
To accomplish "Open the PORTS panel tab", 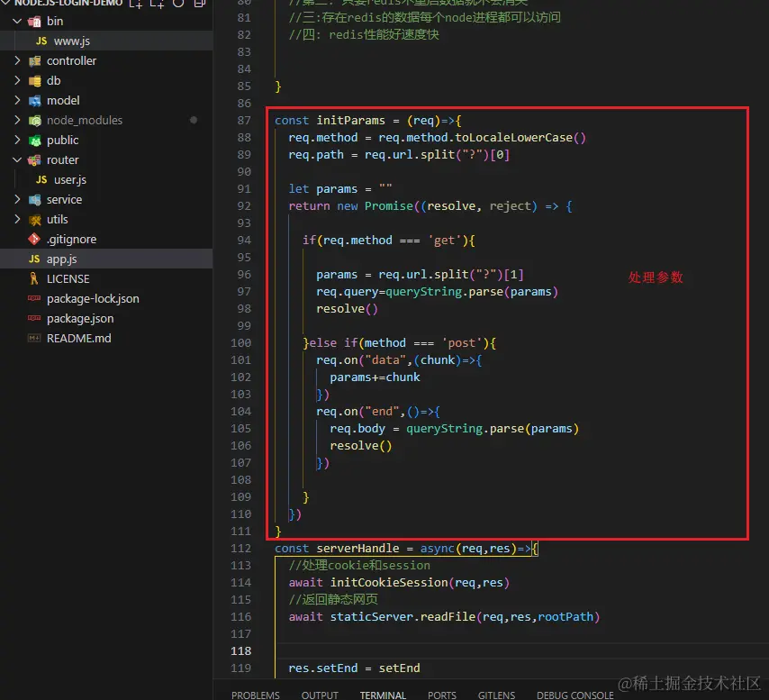I will [x=442, y=695].
